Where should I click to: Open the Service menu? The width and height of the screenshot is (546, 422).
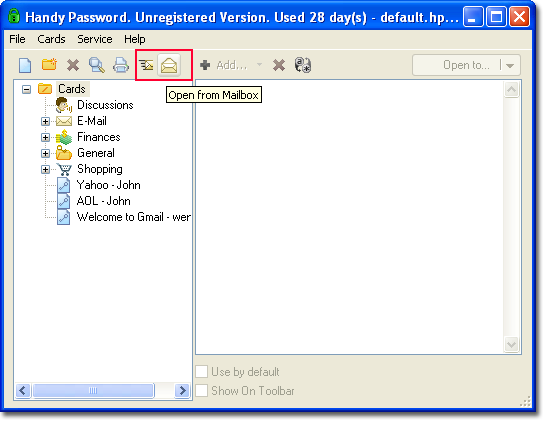point(95,39)
